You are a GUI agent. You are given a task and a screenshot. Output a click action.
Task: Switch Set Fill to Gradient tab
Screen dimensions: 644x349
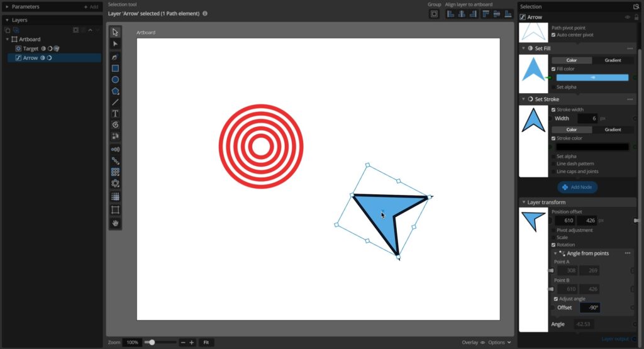tap(612, 60)
